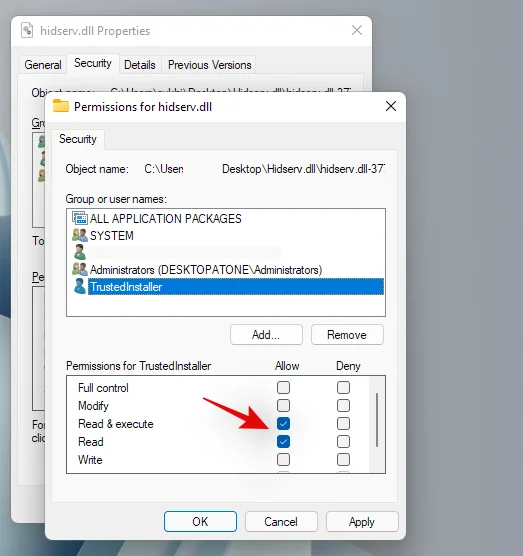Click the folder icon in Permissions title bar
This screenshot has width=523, height=556.
(x=61, y=106)
